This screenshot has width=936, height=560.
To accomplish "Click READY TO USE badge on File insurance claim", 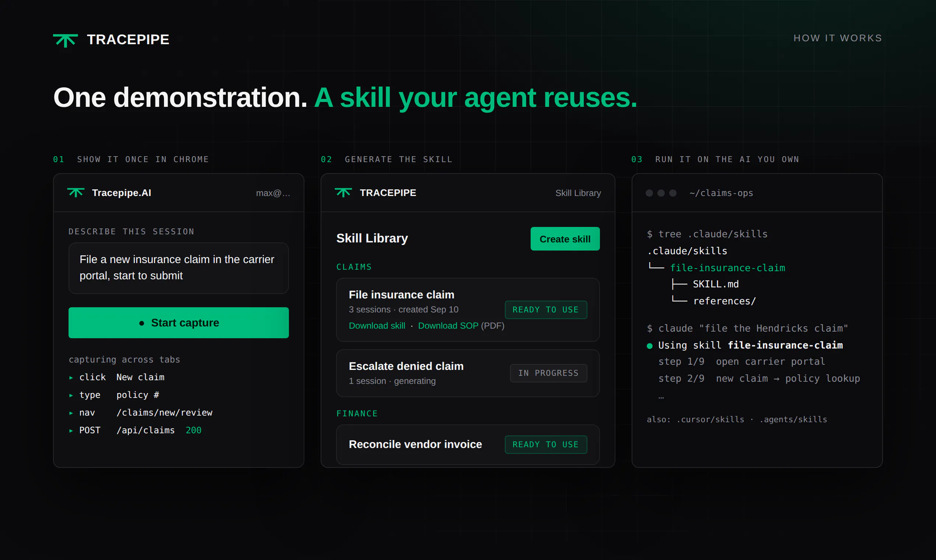I will click(x=546, y=310).
